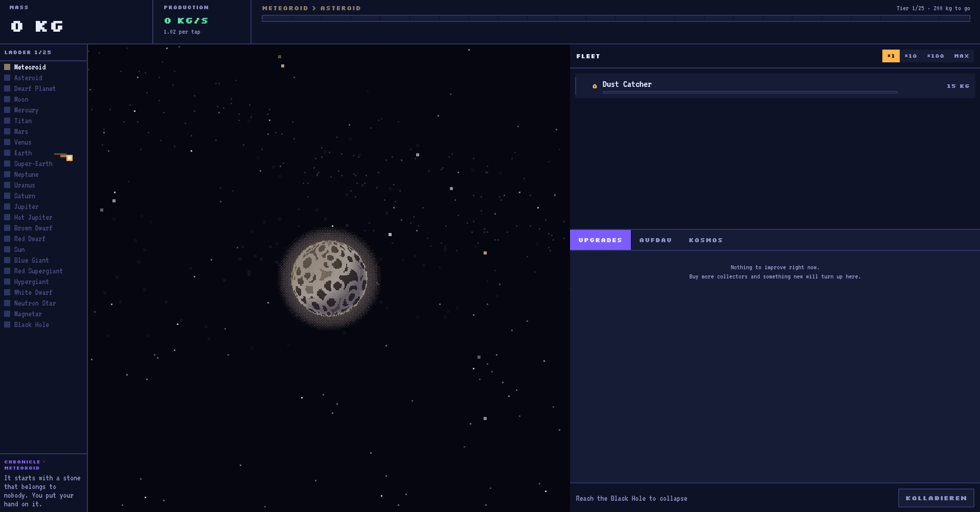Click the Meteoroid tier square icon
Screen dimensions: 980x512
pos(7,67)
